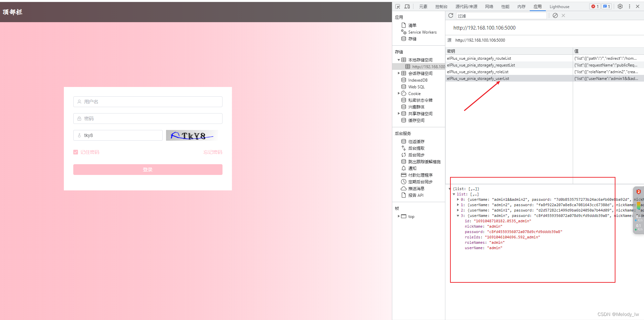Open DevTools settings gear
Viewport: 644px width, 320px height.
click(620, 6)
